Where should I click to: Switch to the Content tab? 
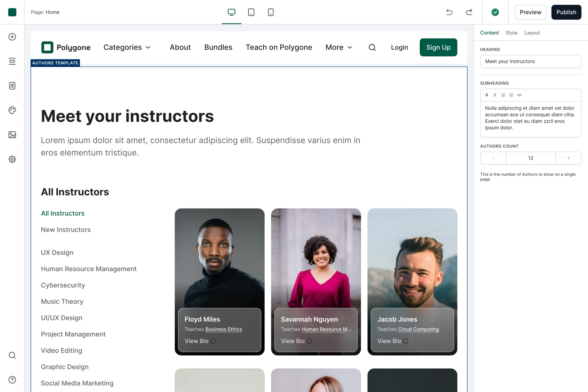click(489, 33)
